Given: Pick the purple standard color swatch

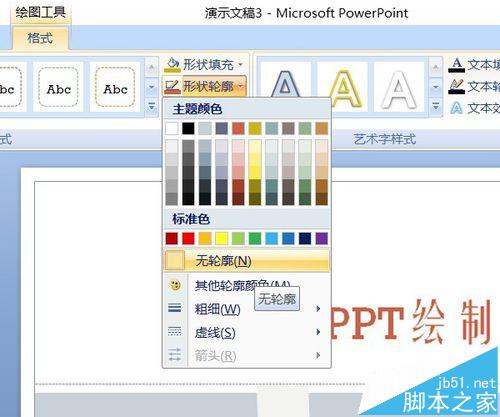Looking at the screenshot, I should pyautogui.click(x=322, y=239).
